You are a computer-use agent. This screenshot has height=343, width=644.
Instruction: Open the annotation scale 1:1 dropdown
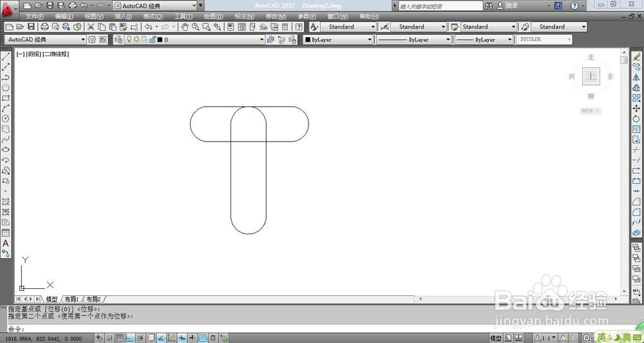(545, 338)
